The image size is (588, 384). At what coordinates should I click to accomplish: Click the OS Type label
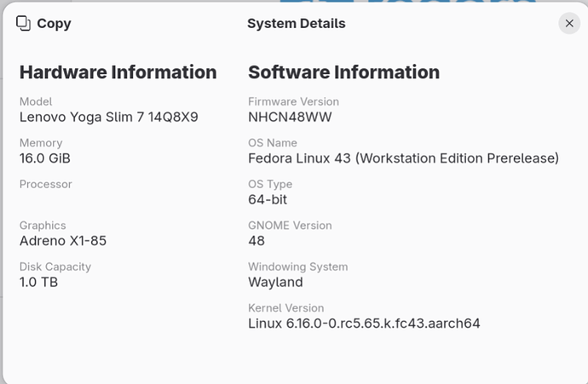pyautogui.click(x=270, y=184)
